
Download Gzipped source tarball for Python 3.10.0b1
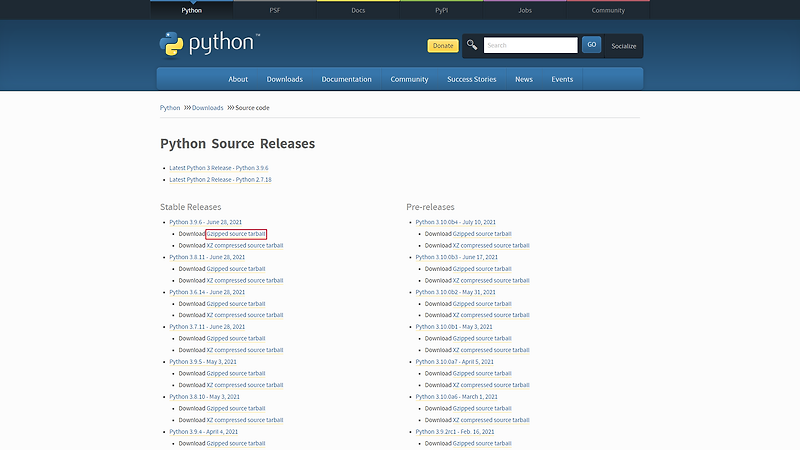(482, 338)
